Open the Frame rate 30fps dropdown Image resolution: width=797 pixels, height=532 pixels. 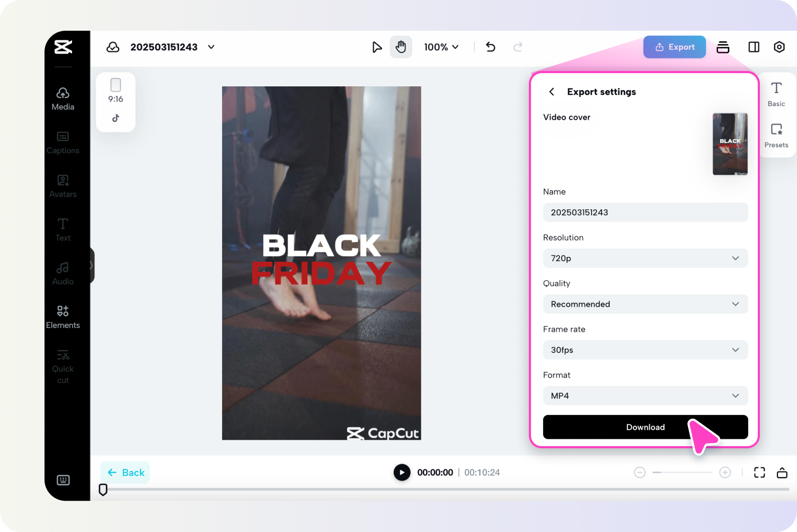coord(645,350)
